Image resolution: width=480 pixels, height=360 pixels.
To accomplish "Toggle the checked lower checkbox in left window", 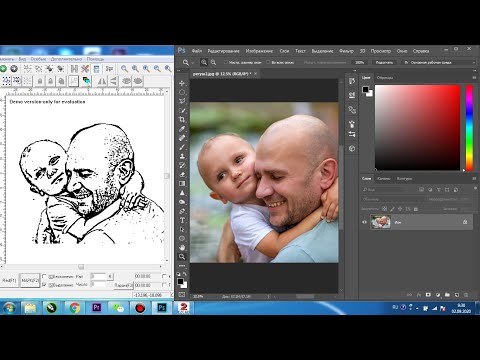I will pyautogui.click(x=44, y=285).
